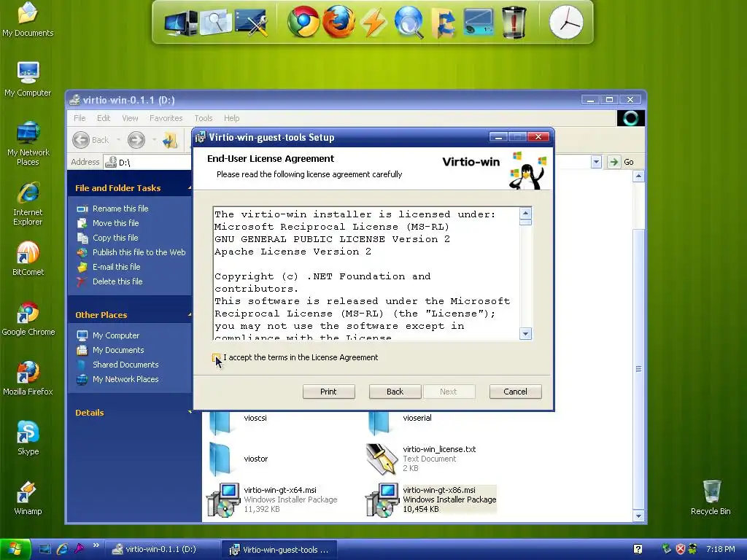Launch Google Chrome desktop shortcut

pyautogui.click(x=28, y=319)
